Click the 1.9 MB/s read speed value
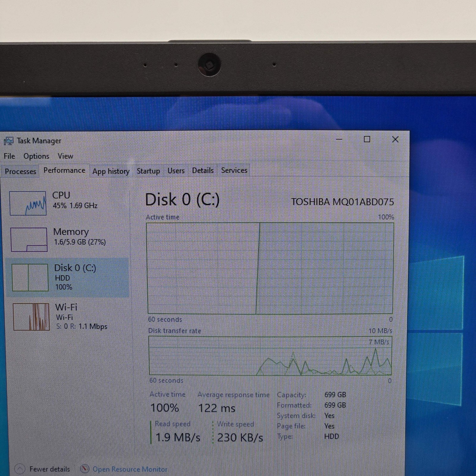The height and width of the screenshot is (476, 476). pyautogui.click(x=178, y=438)
